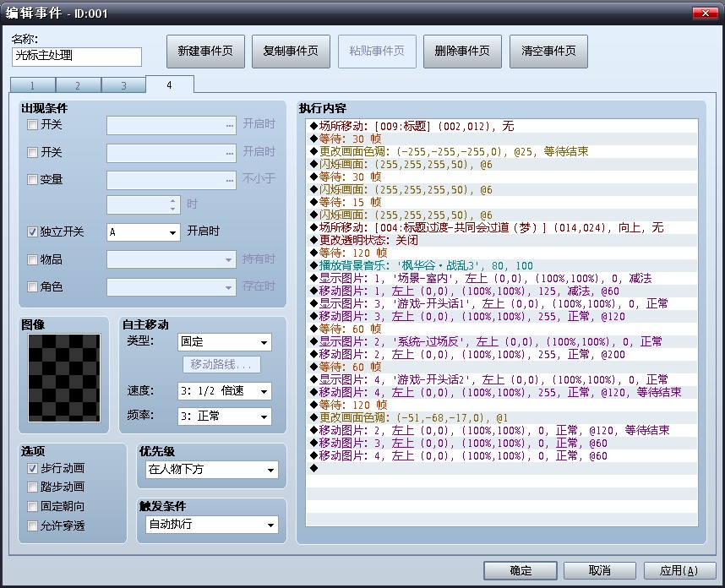725x588 pixels.
Task: Select the empty last command line
Action: click(502, 468)
